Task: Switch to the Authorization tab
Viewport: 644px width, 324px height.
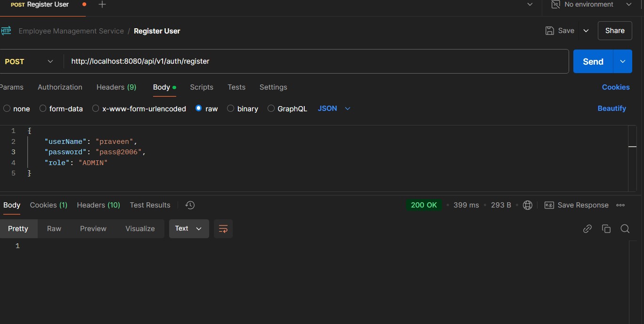Action: coord(60,87)
